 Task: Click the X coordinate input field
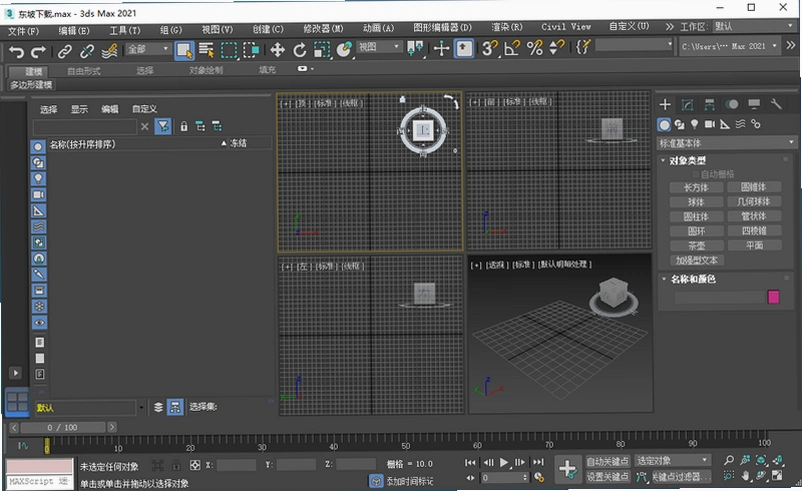pyautogui.click(x=236, y=465)
